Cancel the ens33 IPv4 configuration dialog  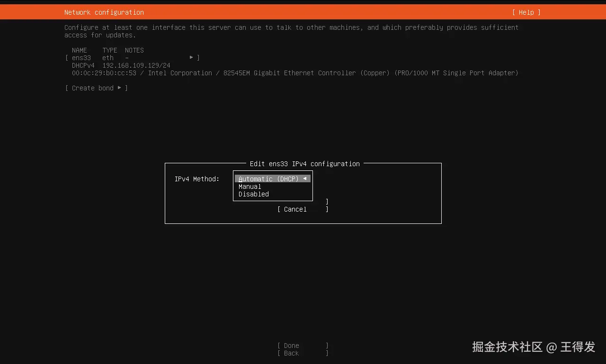(303, 209)
